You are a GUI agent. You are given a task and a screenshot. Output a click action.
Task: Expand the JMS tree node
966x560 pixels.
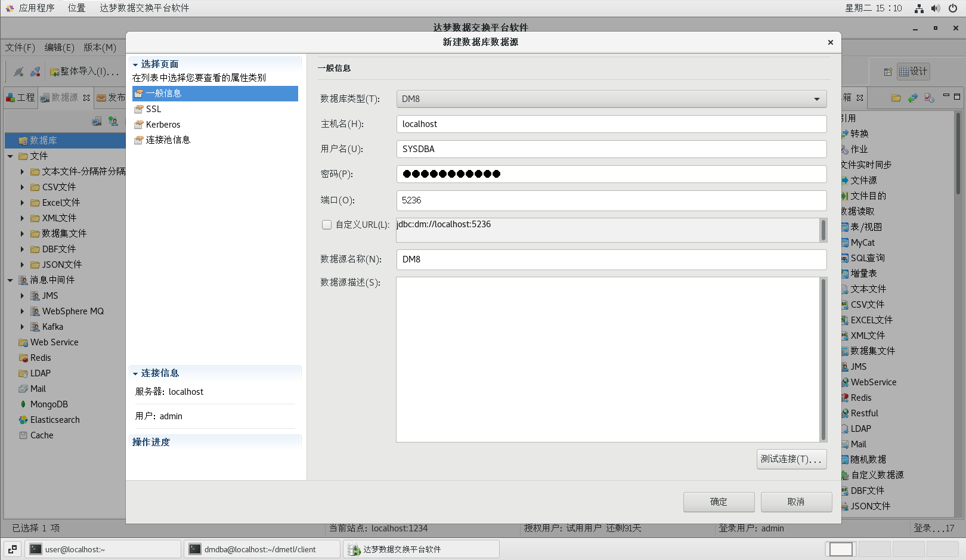pos(22,296)
